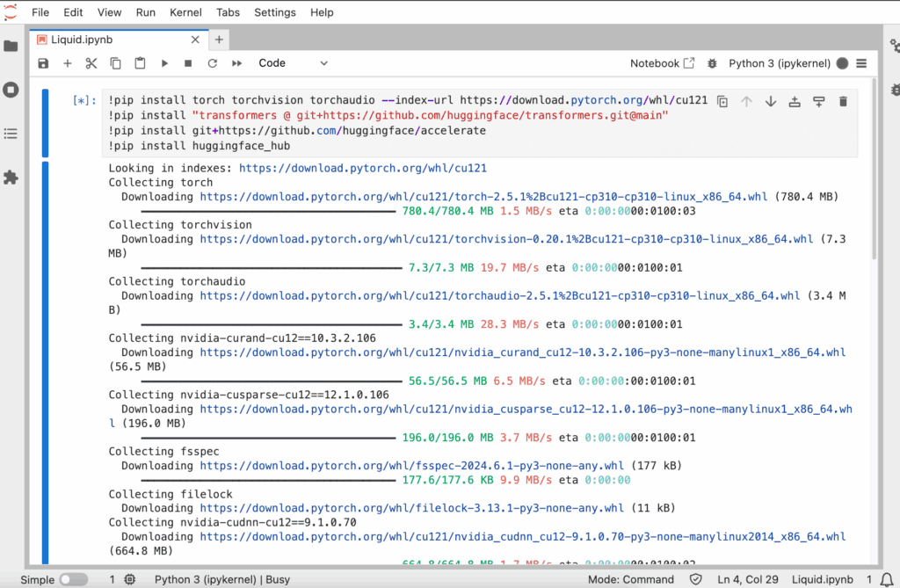The image size is (900, 588).
Task: Click the kernel settings gear in status bar
Action: [130, 579]
